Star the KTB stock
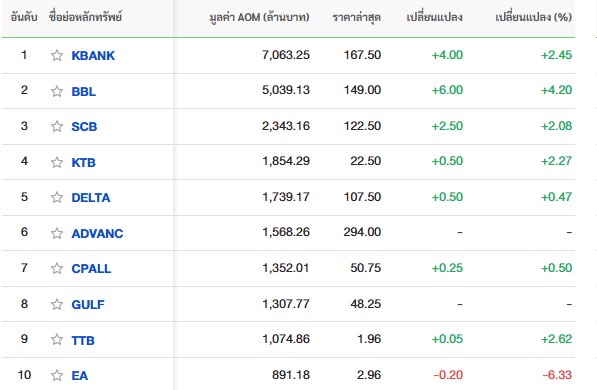The height and width of the screenshot is (390, 597). pos(57,162)
